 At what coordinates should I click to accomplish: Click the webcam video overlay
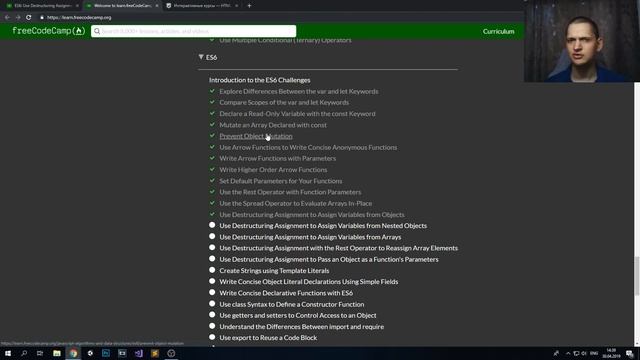[582, 41]
